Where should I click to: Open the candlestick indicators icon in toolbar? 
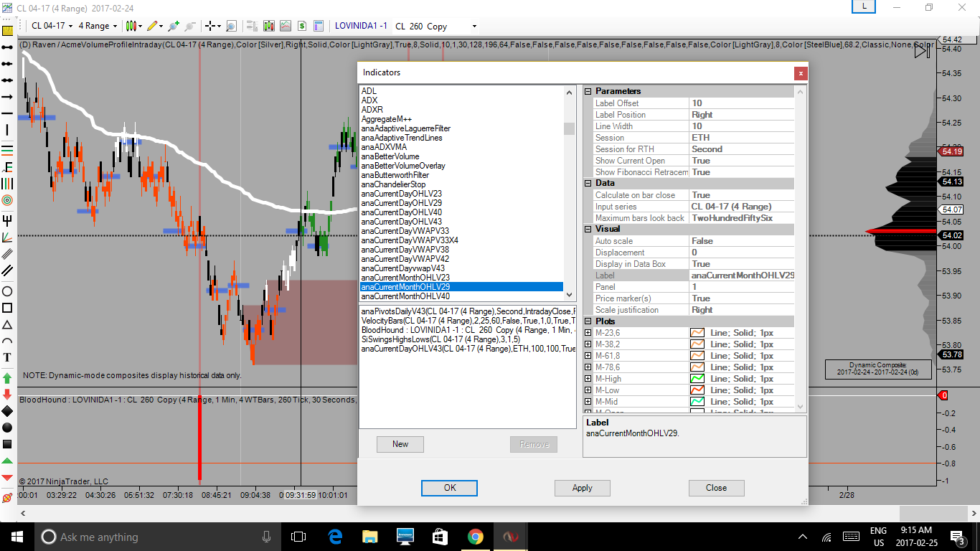tap(269, 26)
